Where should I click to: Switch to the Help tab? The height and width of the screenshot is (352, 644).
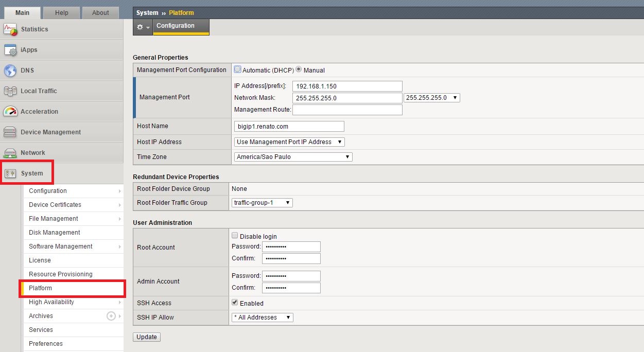coord(61,13)
